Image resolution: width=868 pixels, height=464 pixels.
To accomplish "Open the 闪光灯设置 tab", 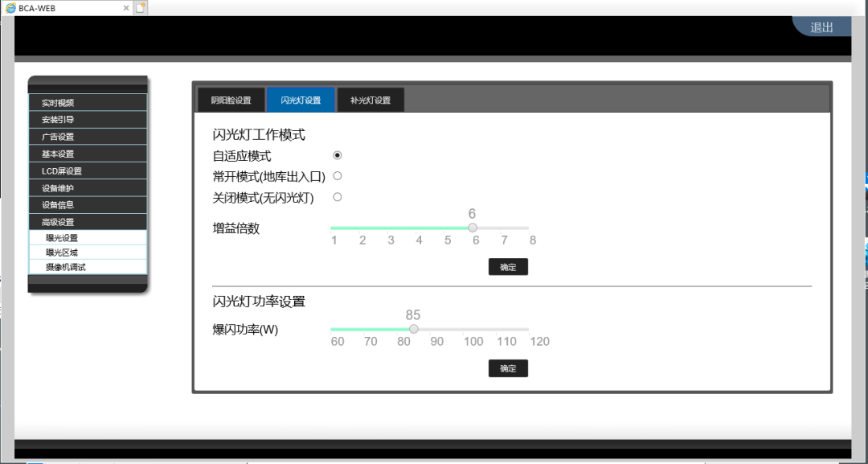I will 301,101.
